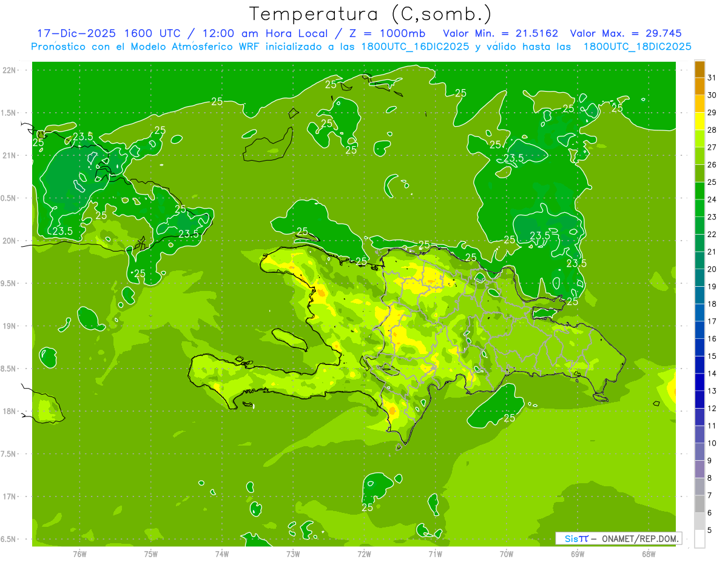
Task: Pick the dark blue swatch between 13 and 14
Action: tap(699, 383)
